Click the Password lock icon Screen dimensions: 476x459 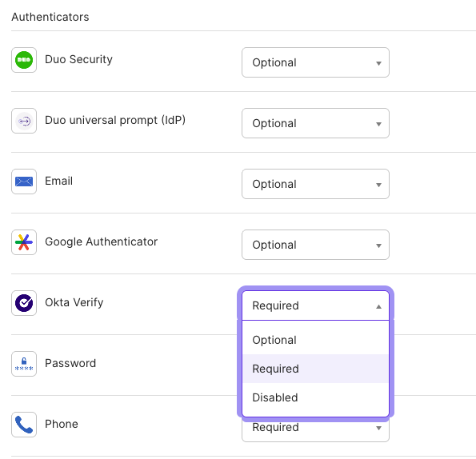(24, 364)
